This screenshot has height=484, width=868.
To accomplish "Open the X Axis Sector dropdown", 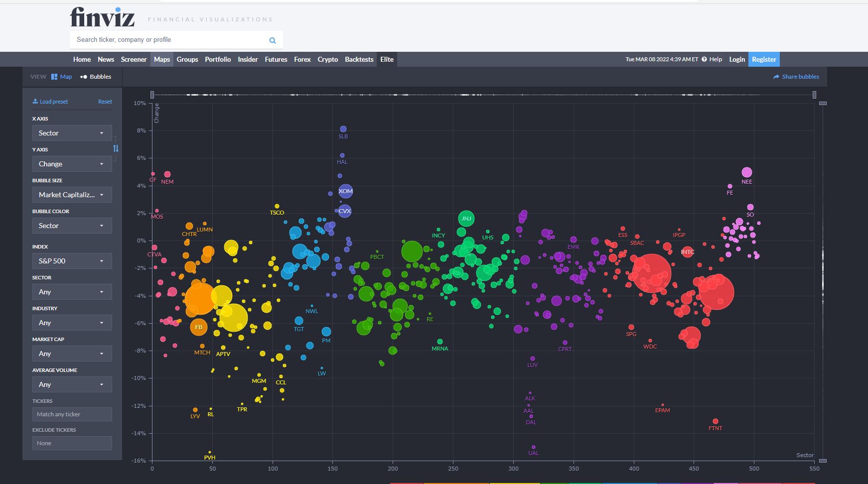I will [72, 133].
